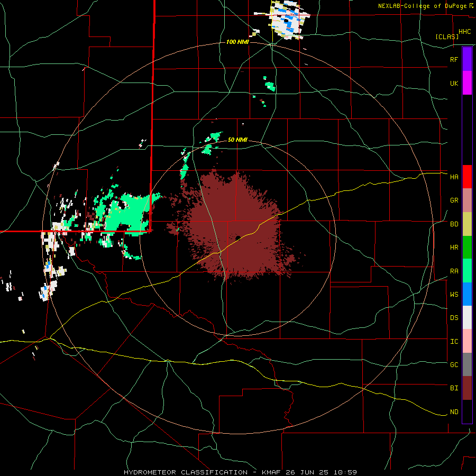The width and height of the screenshot is (476, 476).
Task: Click the brown biological scatter blob around the radar
Action: [x=235, y=226]
